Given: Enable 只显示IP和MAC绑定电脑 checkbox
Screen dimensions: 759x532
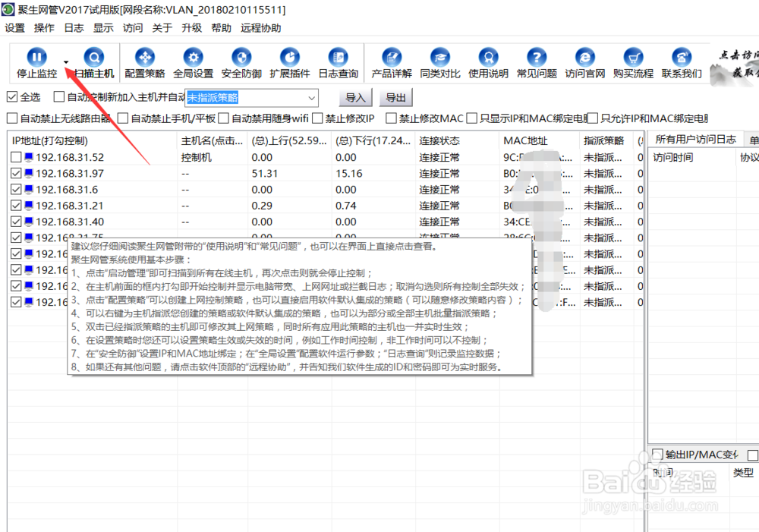Looking at the screenshot, I should (x=472, y=118).
